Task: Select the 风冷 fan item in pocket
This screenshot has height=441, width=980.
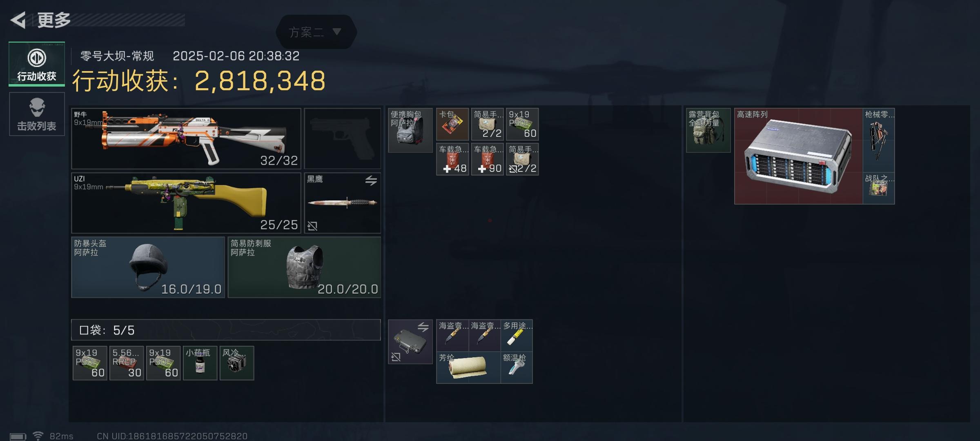Action: [237, 363]
